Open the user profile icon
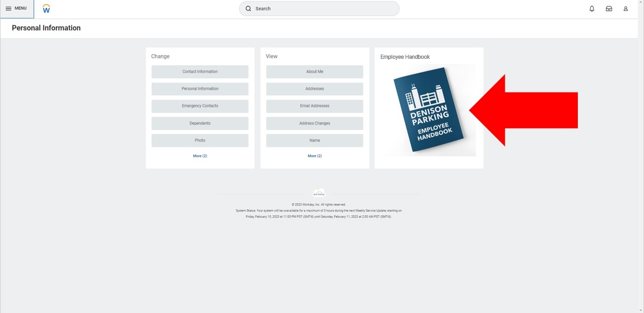 pos(626,9)
